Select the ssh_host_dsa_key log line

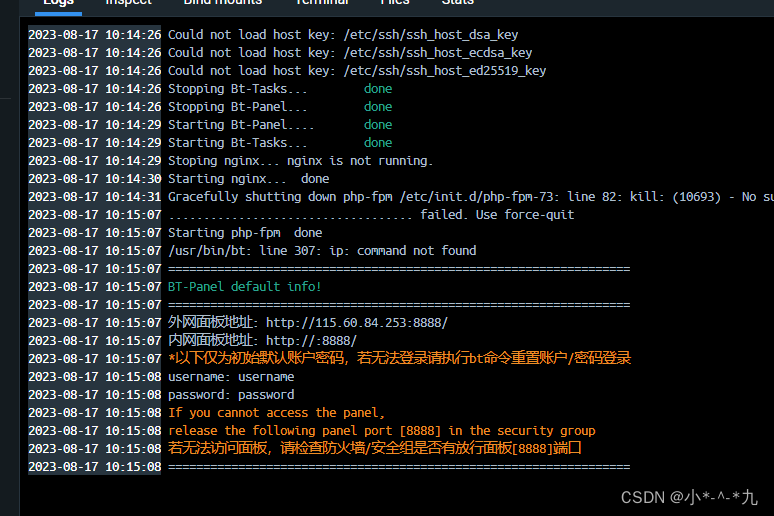pyautogui.click(x=343, y=35)
